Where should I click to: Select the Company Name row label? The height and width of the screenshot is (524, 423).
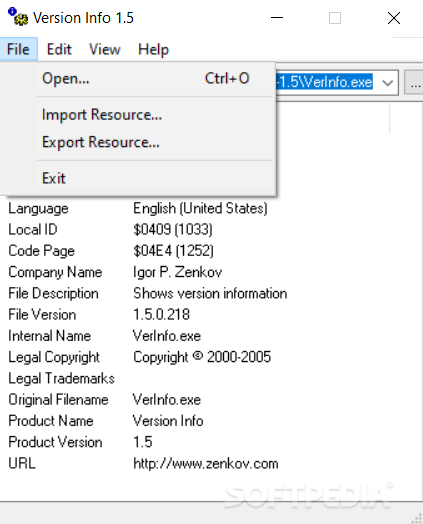[55, 272]
